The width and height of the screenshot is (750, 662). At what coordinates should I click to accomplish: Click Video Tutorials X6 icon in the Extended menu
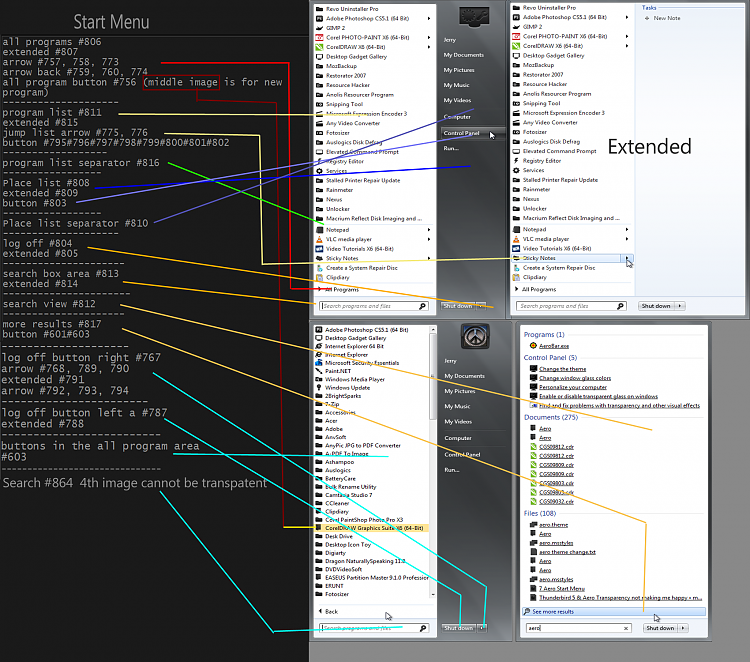pos(516,249)
